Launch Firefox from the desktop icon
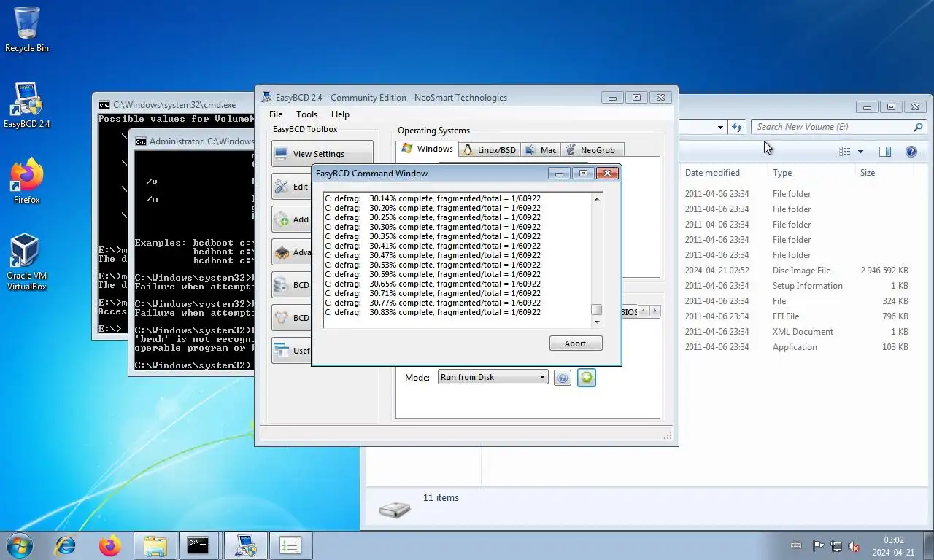 [27, 182]
